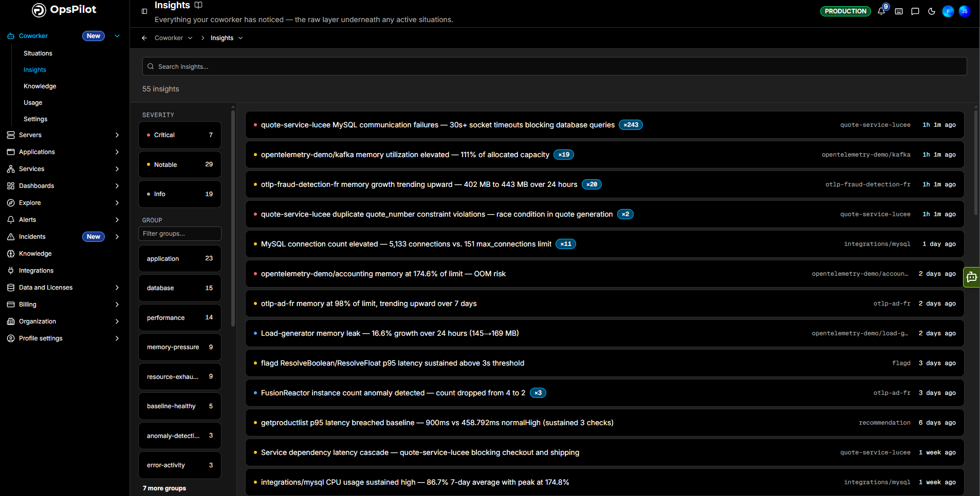Toggle the Notable severity filter

click(x=180, y=165)
